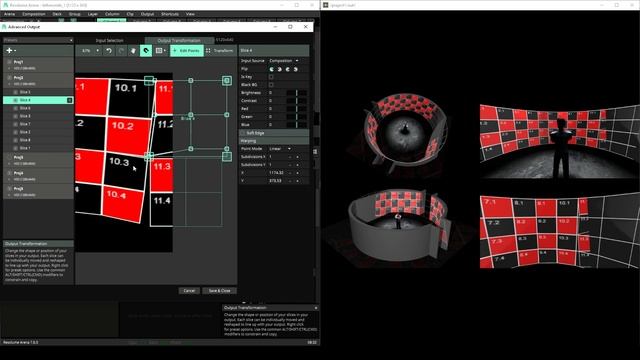Choose the second Flip icon
This screenshot has width=640, height=360.
coord(280,69)
